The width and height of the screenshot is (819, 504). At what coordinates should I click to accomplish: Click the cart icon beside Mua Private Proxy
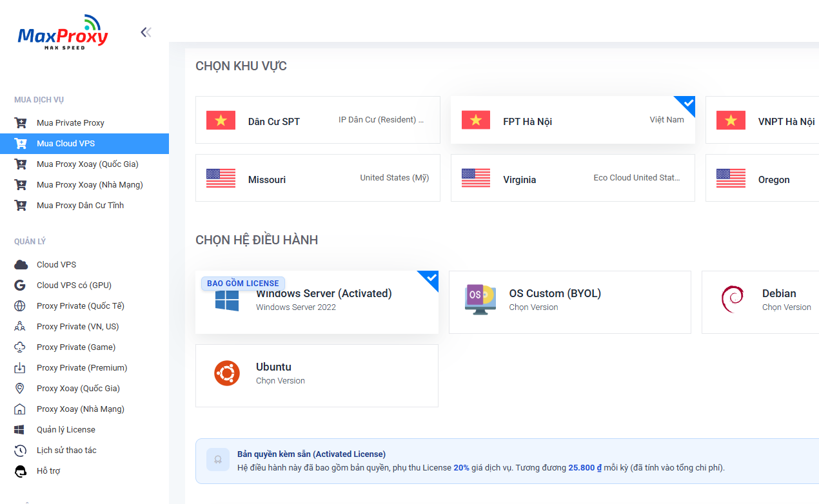21,123
